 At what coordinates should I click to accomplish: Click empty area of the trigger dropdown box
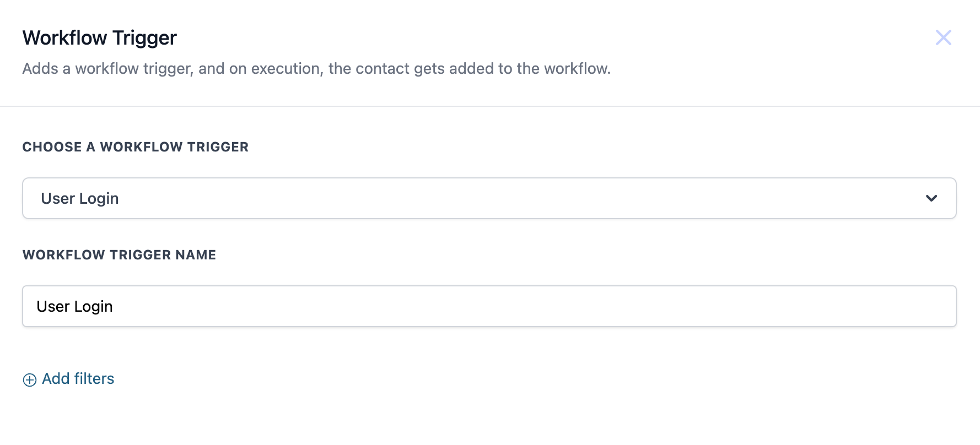(496, 198)
